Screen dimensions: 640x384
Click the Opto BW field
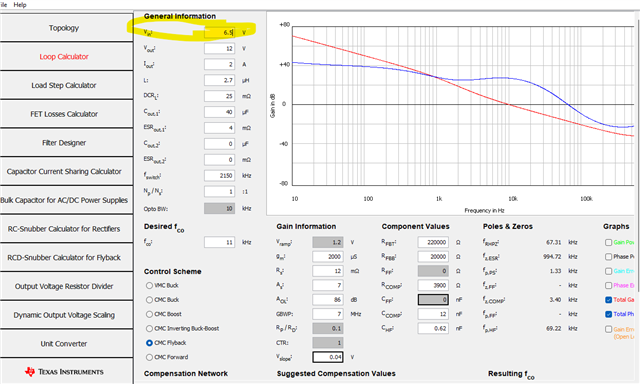coord(220,209)
